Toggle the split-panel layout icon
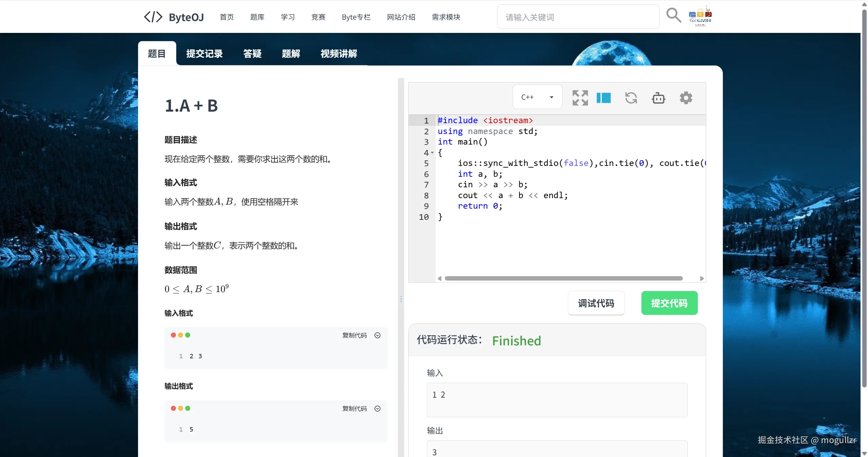The image size is (868, 457). coord(604,98)
